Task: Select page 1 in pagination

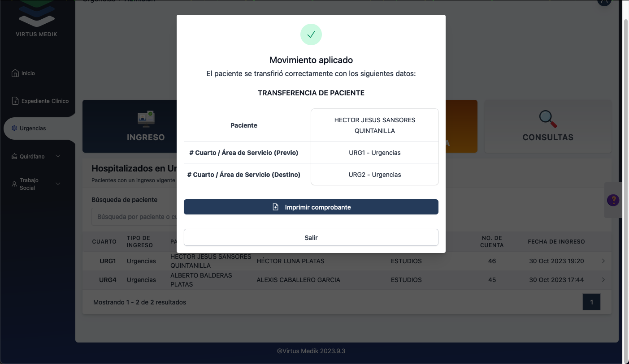Action: tap(591, 302)
